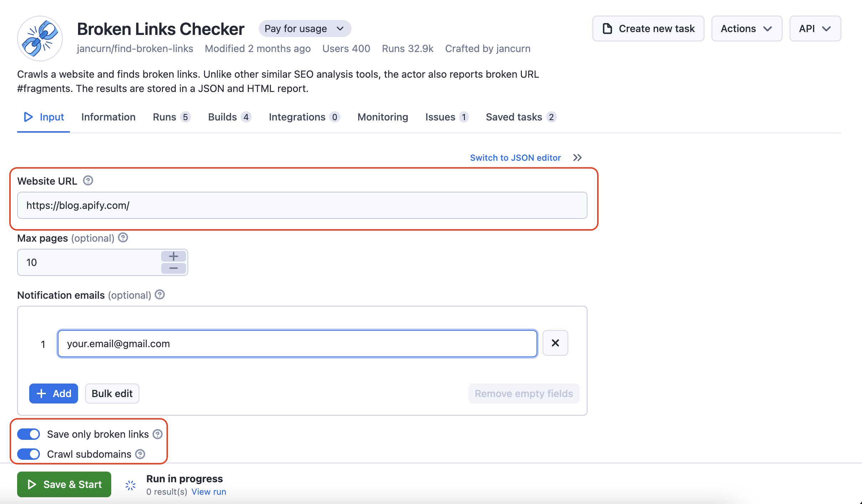Increase Max pages with the plus stepper
Viewport: 862px width, 504px height.
pos(174,256)
